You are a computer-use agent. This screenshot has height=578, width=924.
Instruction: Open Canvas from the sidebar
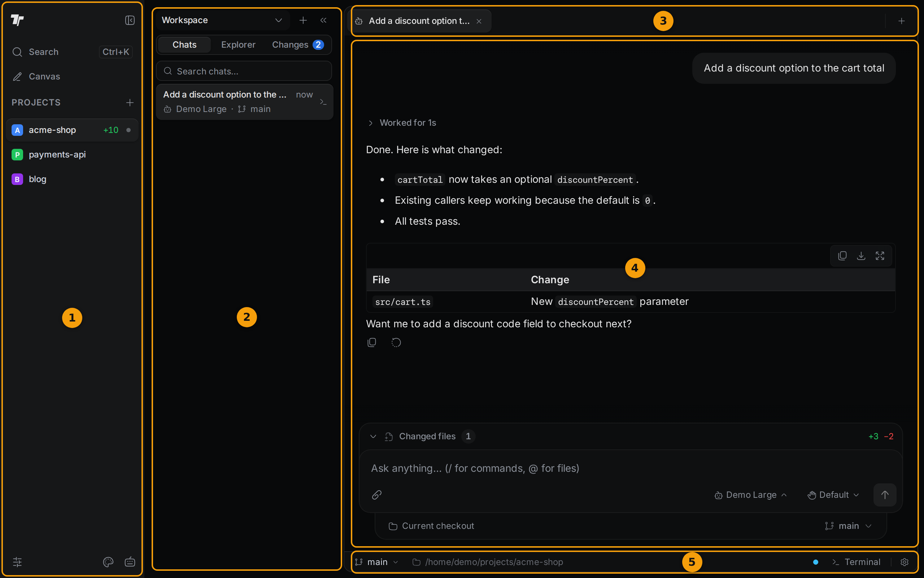[72, 77]
